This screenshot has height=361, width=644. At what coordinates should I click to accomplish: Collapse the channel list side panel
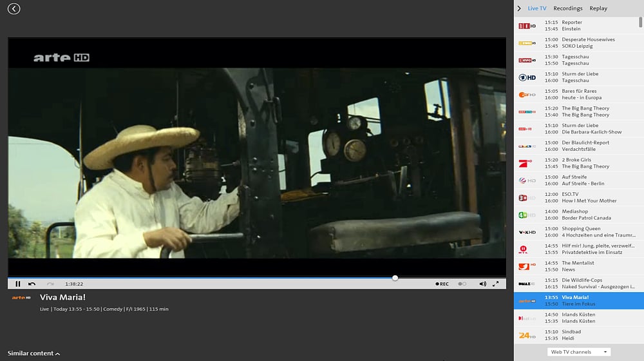tap(519, 8)
